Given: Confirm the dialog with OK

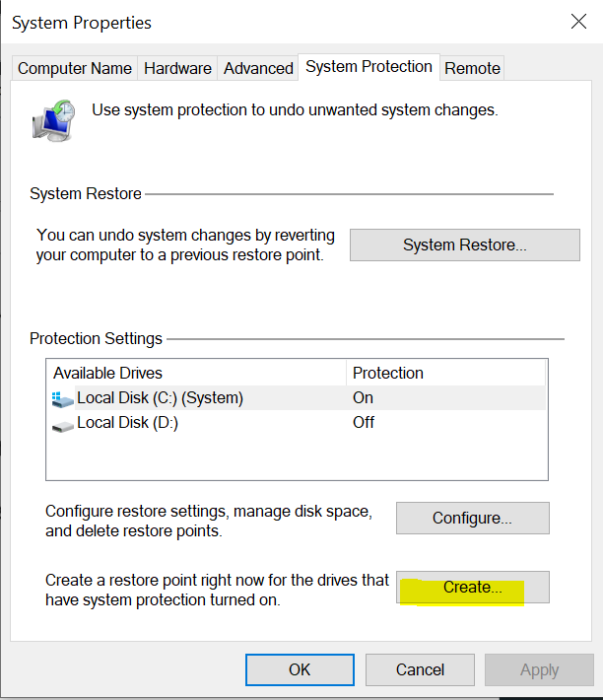Looking at the screenshot, I should 300,669.
